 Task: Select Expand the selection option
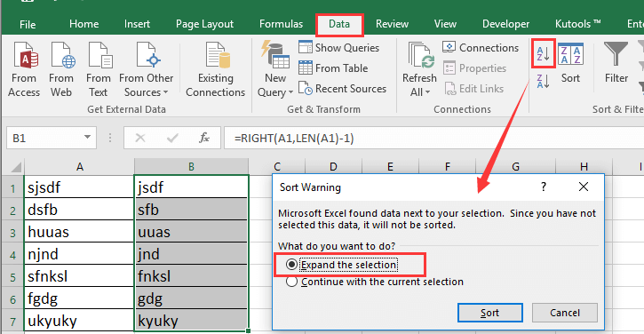tap(342, 265)
